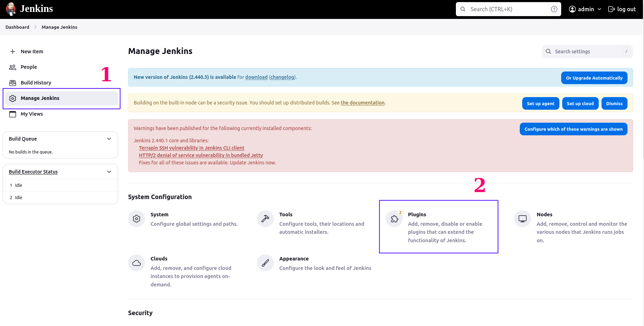Open the admin user dropdown chevron
The height and width of the screenshot is (326, 644).
[x=599, y=9]
